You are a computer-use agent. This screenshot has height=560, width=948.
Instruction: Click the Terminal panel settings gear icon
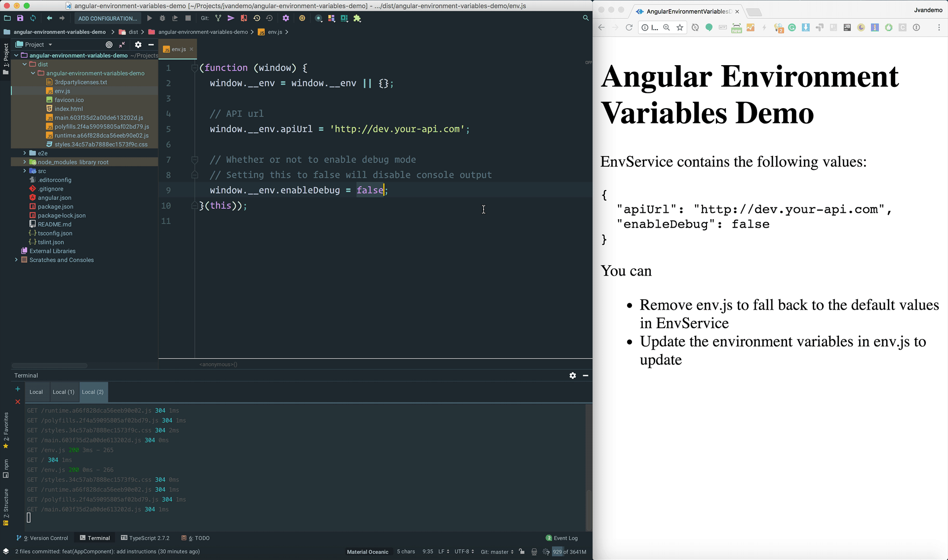[573, 375]
